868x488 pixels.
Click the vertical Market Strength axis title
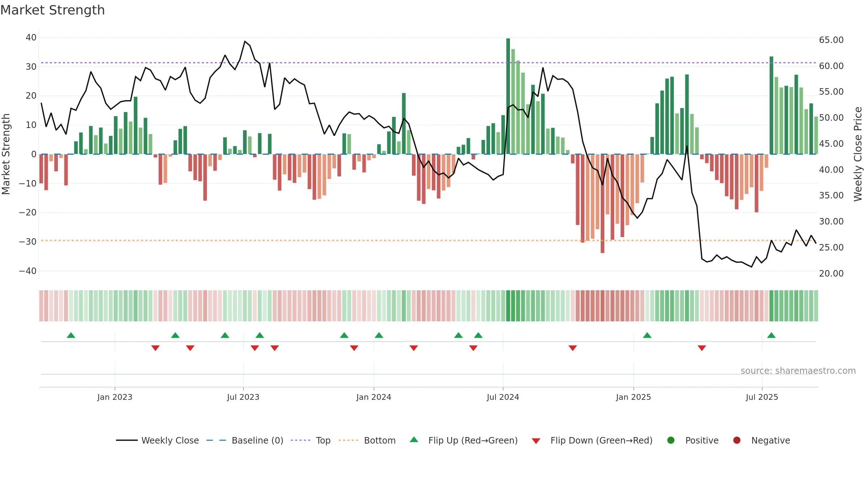(x=6, y=154)
